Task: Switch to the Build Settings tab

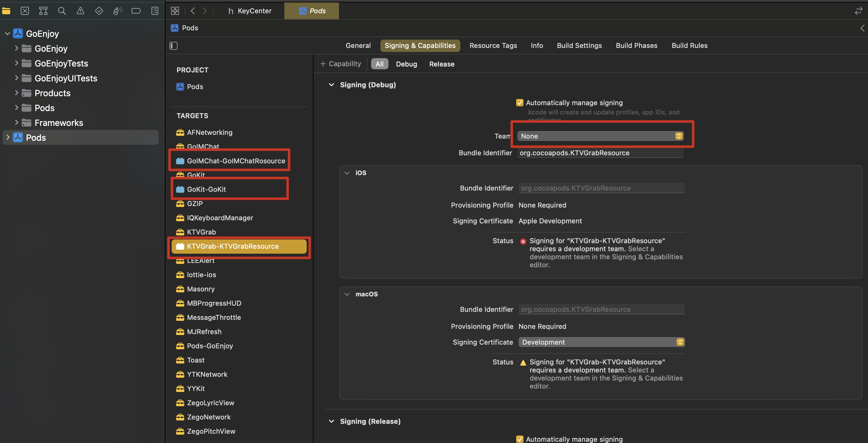Action: coord(579,45)
